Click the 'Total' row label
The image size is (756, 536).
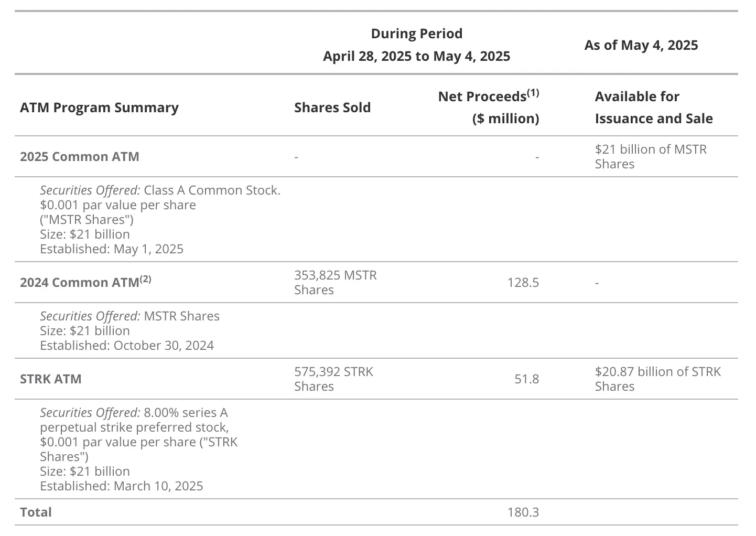click(36, 512)
